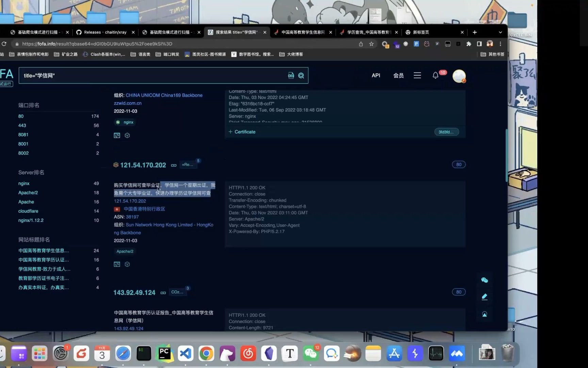The image size is (588, 368).
Task: Close the 搜索结果 title=学信网 tab
Action: coord(265,32)
